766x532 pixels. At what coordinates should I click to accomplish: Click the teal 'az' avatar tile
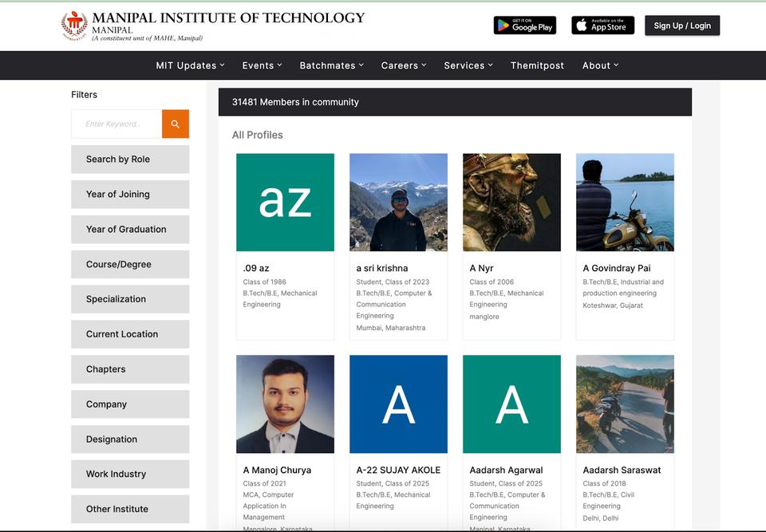(286, 203)
